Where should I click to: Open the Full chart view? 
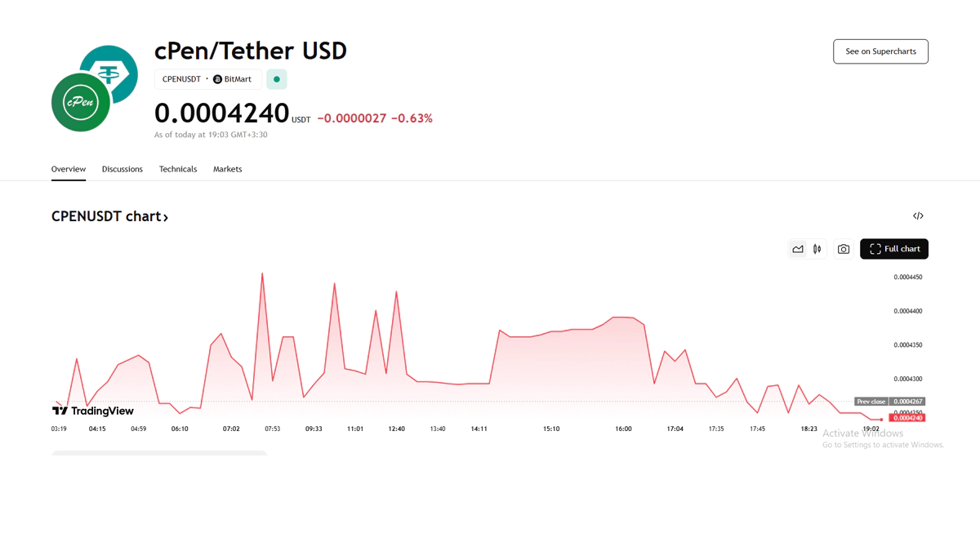[x=902, y=249]
